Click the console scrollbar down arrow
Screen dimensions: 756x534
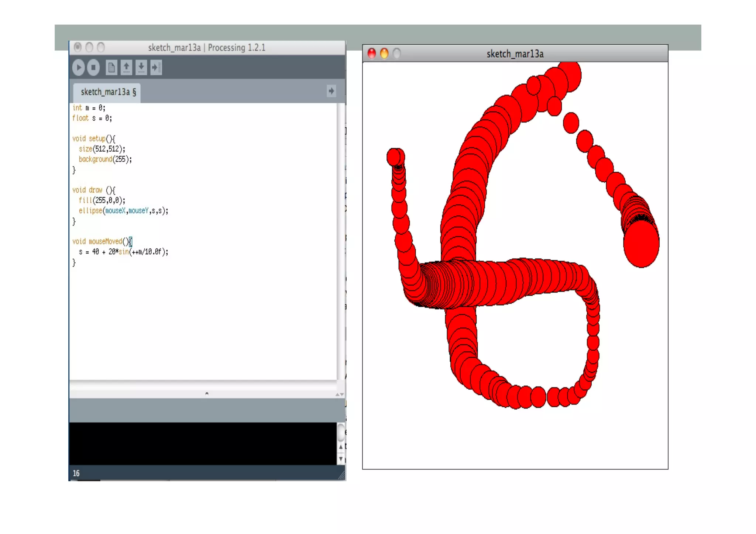341,459
